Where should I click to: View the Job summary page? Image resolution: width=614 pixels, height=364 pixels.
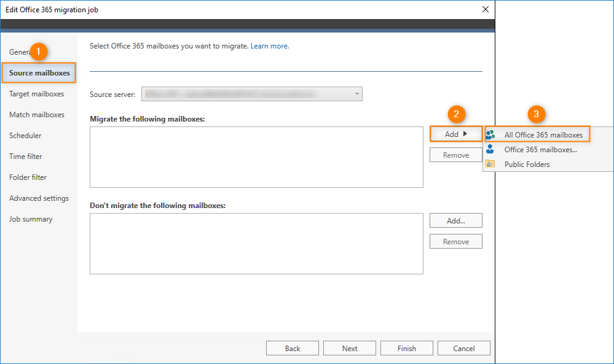coord(31,219)
